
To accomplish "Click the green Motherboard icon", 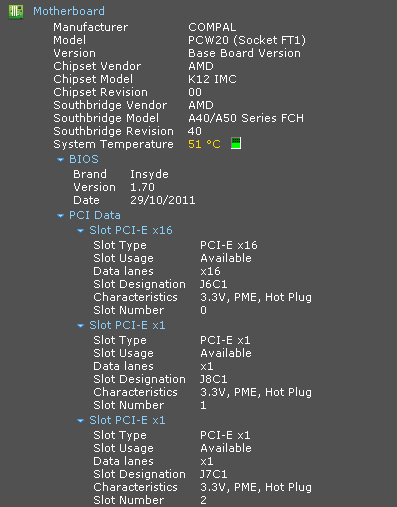I will click(x=16, y=11).
